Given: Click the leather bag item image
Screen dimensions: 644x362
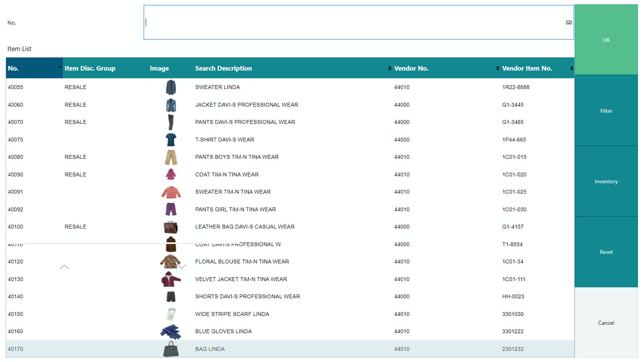Looking at the screenshot, I should click(171, 227).
